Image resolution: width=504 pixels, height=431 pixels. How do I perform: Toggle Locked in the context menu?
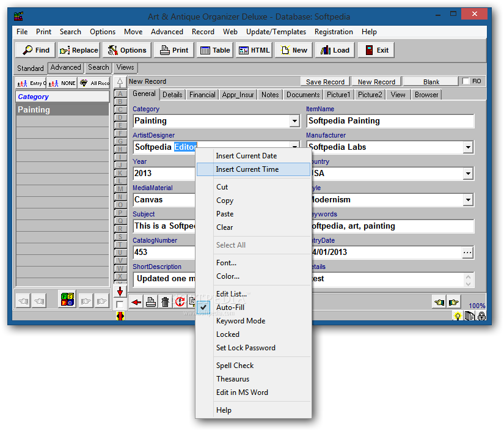click(x=254, y=334)
